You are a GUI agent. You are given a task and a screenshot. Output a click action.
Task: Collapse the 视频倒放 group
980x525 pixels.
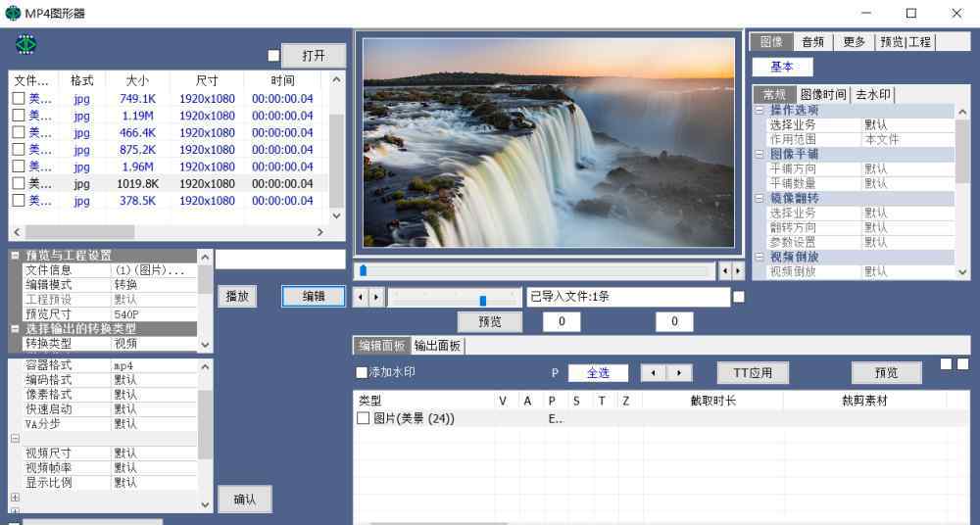point(759,257)
